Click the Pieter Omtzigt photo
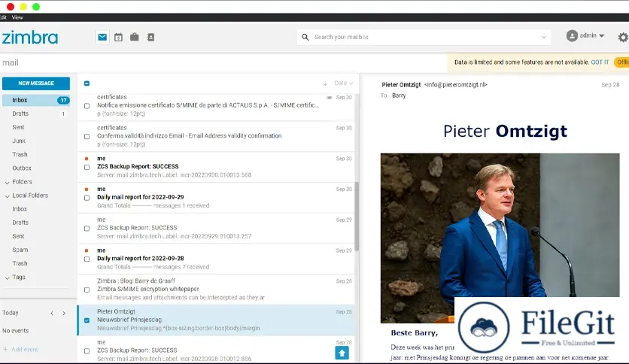 pos(500,238)
